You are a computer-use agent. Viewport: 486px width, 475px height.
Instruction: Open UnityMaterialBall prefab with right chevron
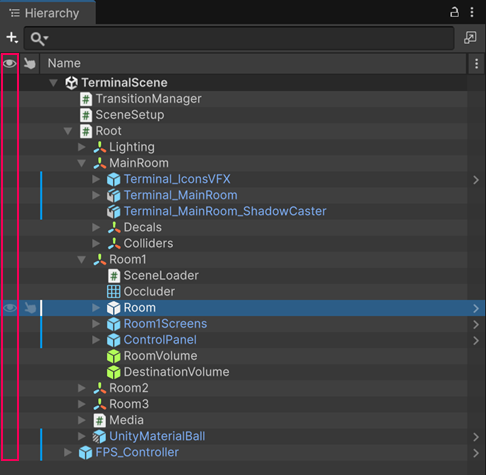tap(476, 437)
